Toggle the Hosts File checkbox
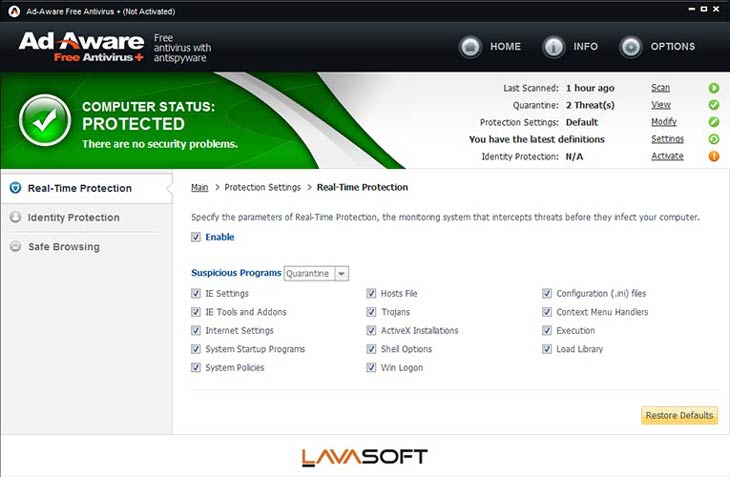The width and height of the screenshot is (730, 477). (x=371, y=294)
